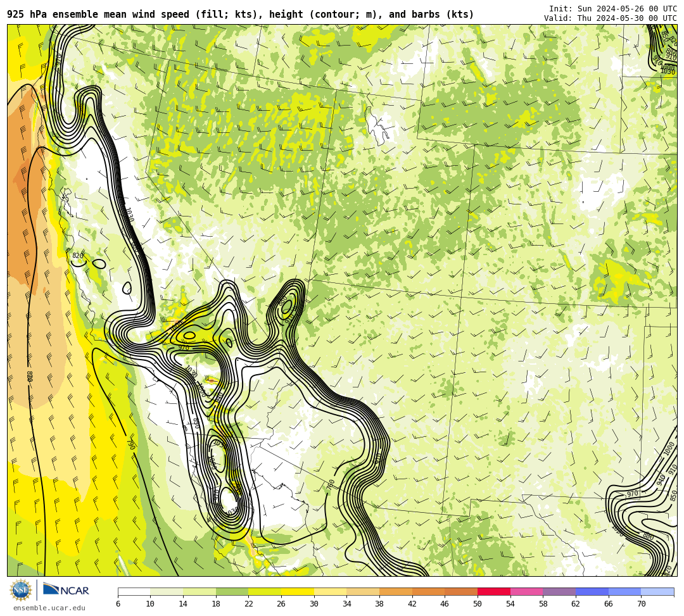
Task: Click the color bar tick label 70
Action: 641,604
